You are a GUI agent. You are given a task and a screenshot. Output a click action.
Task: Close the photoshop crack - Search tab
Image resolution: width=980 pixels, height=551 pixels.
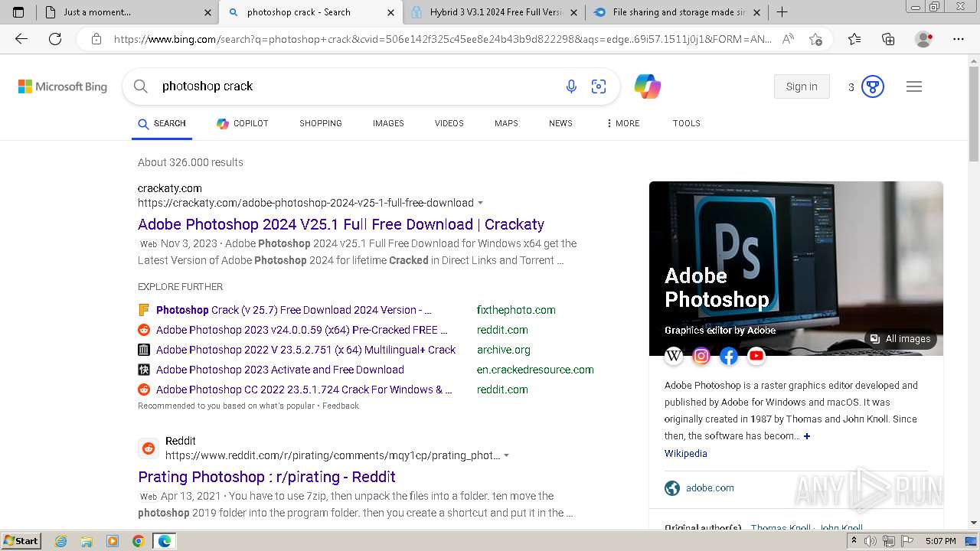391,12
